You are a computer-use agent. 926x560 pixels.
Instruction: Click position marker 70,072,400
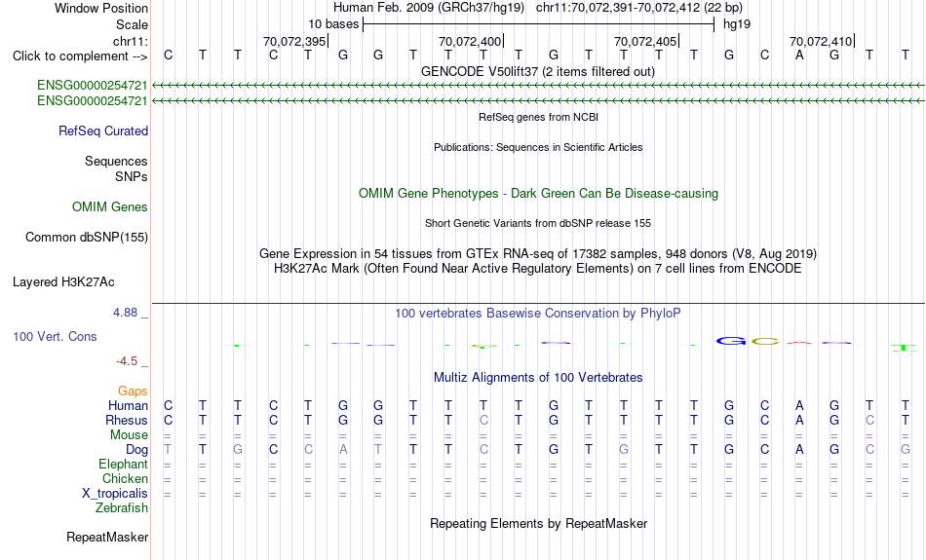point(471,41)
